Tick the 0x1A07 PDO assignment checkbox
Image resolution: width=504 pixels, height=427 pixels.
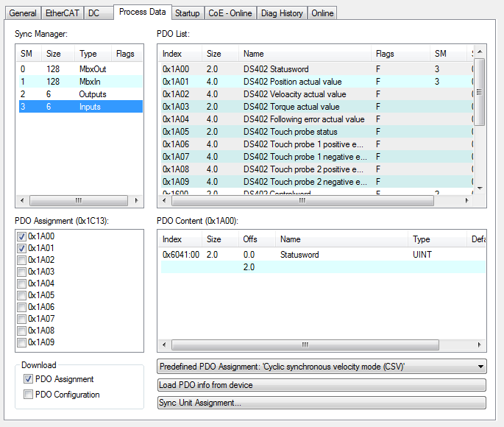coord(21,319)
